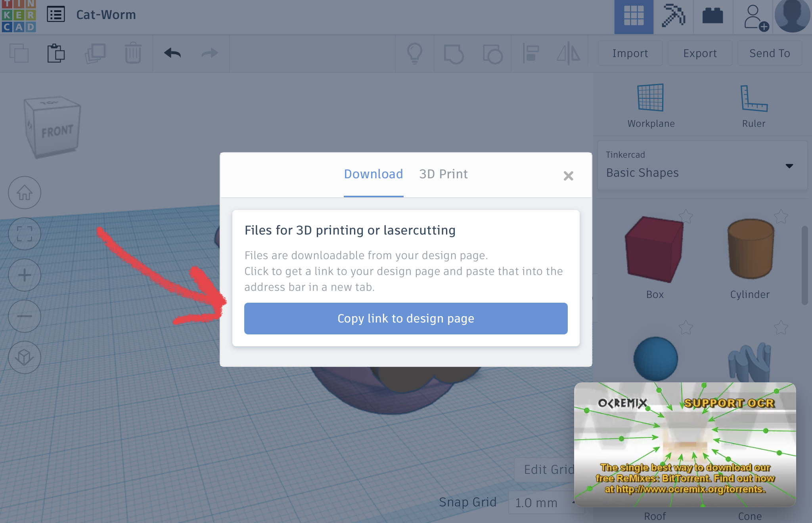
Task: Open the Import menu option
Action: point(630,53)
